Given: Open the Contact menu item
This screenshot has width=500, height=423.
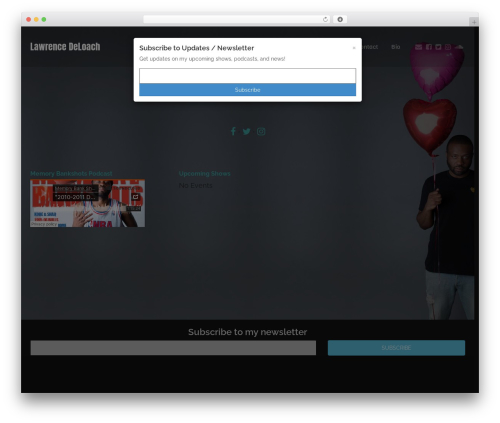Looking at the screenshot, I should (x=369, y=47).
